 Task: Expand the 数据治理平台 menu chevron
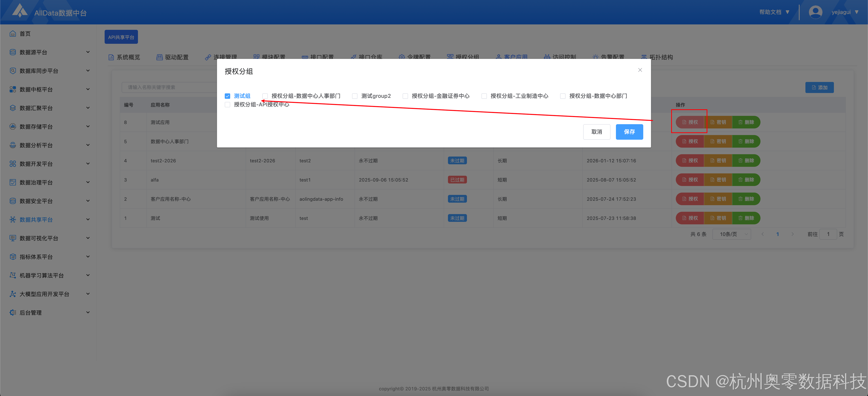coord(88,182)
